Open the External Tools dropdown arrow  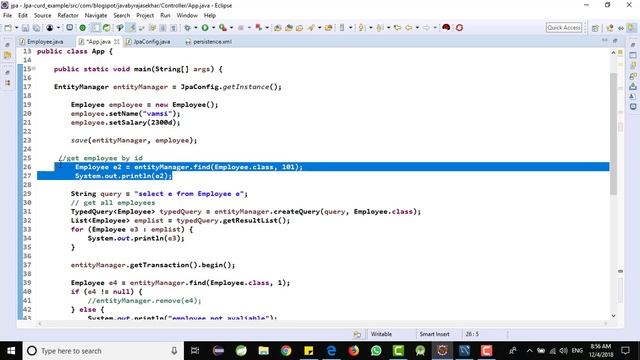point(231,28)
